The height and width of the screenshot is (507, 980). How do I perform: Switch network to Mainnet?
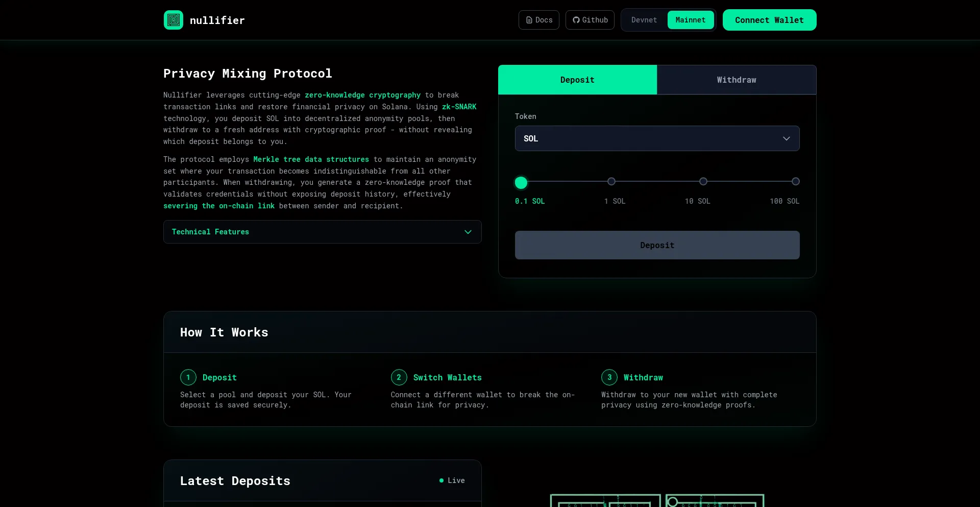click(690, 20)
